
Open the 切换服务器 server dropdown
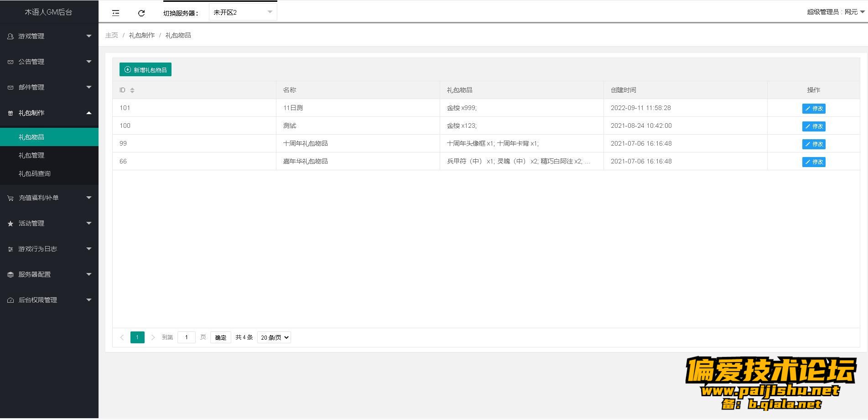(x=243, y=12)
